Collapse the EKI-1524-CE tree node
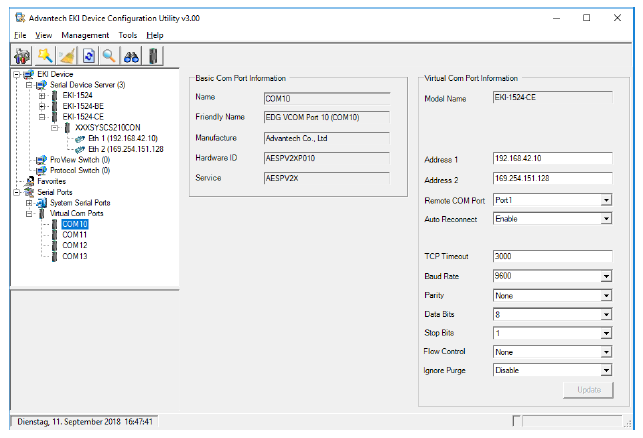The image size is (643, 438). (x=42, y=117)
